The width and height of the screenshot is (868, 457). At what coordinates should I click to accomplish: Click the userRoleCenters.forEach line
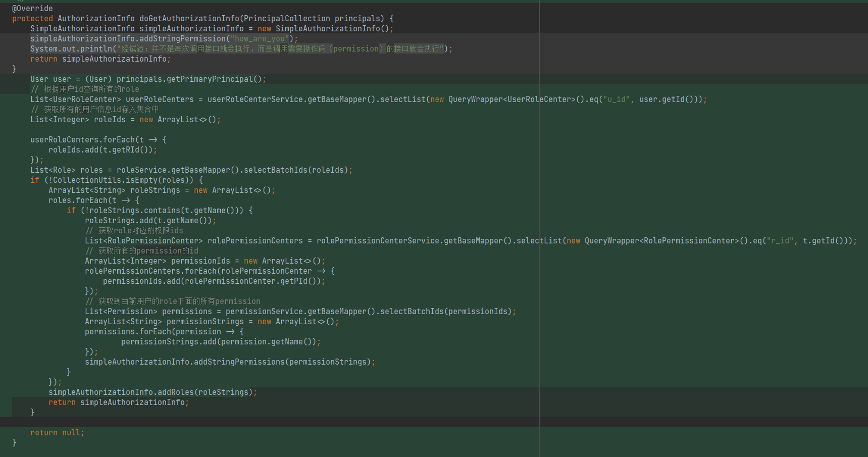click(98, 140)
